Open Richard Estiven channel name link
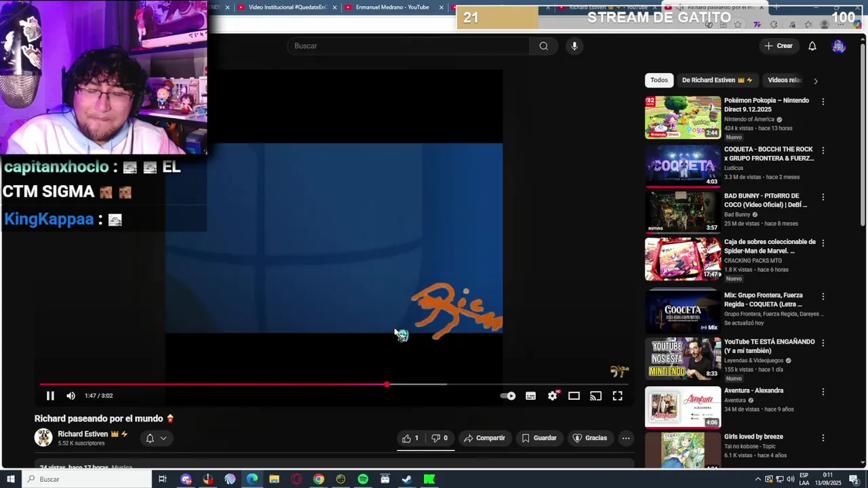Image resolution: width=868 pixels, height=488 pixels. (83, 434)
